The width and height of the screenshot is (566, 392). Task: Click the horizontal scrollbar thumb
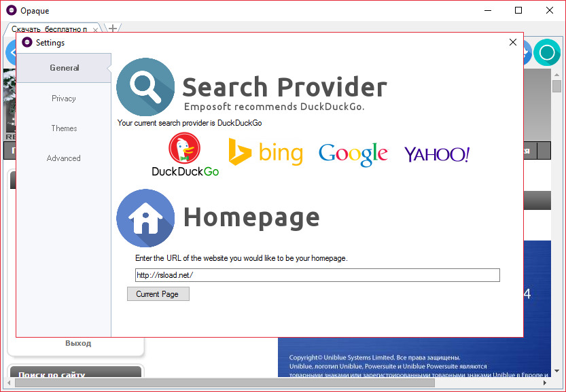coord(224,382)
